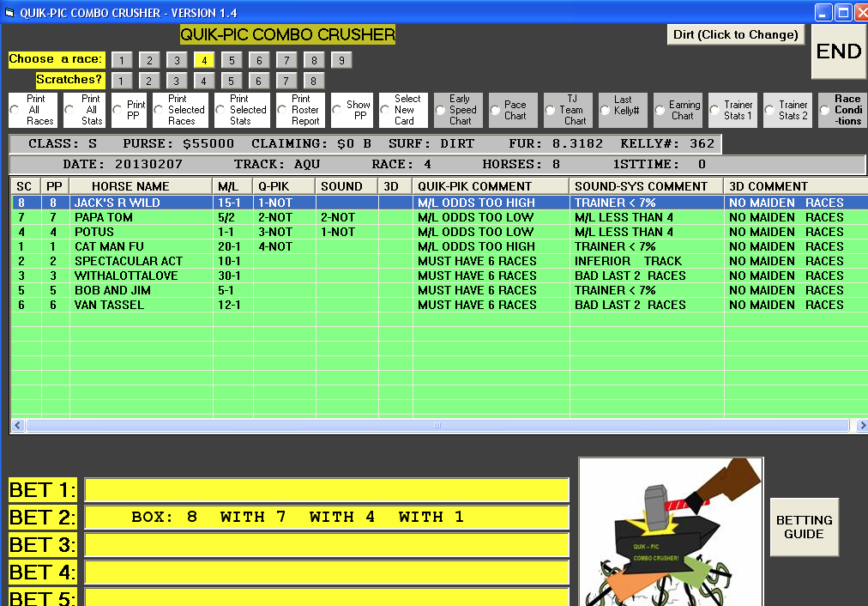Choose race number 9 button

pyautogui.click(x=341, y=60)
